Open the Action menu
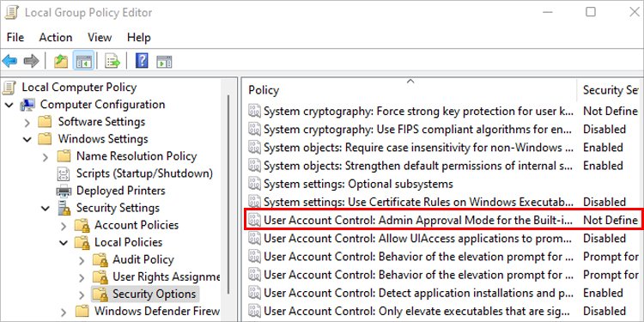Image resolution: width=644 pixels, height=322 pixels. coord(56,38)
